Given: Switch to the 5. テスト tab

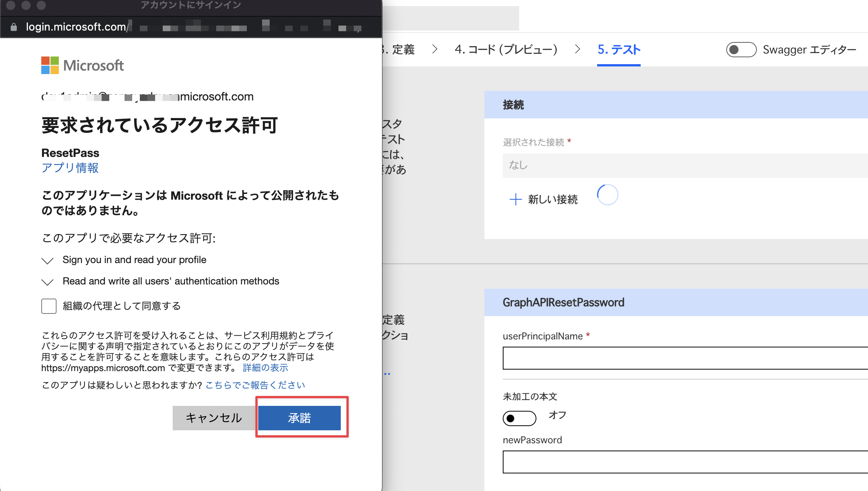Looking at the screenshot, I should (x=619, y=50).
